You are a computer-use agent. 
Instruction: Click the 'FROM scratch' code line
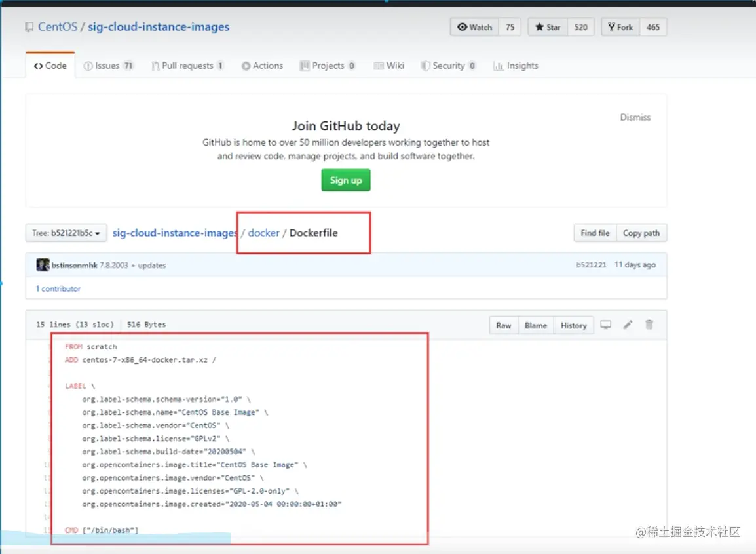90,346
